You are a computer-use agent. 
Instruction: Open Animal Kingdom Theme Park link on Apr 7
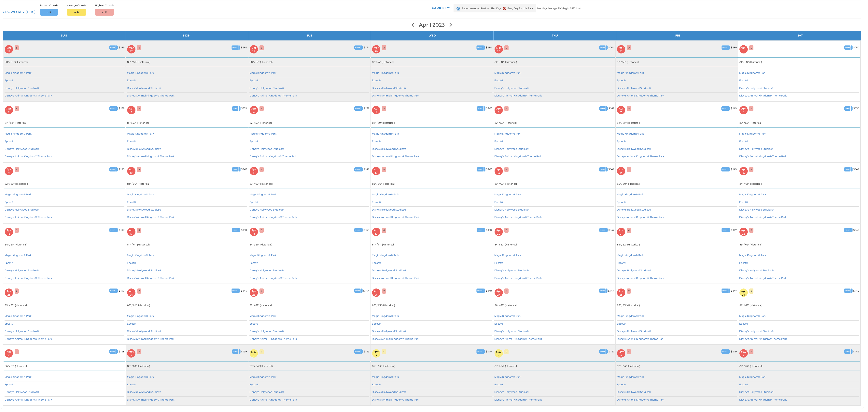pos(640,156)
